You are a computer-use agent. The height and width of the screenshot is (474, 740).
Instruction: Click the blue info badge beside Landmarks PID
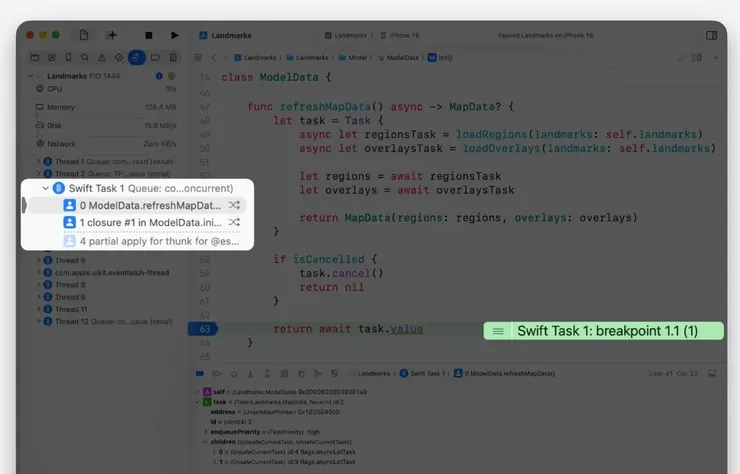pos(159,76)
